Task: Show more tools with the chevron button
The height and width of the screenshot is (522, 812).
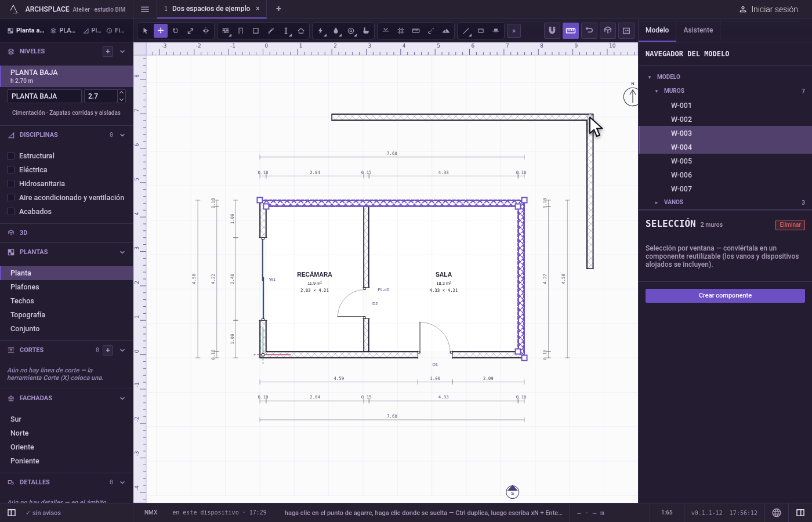Action: coord(513,31)
